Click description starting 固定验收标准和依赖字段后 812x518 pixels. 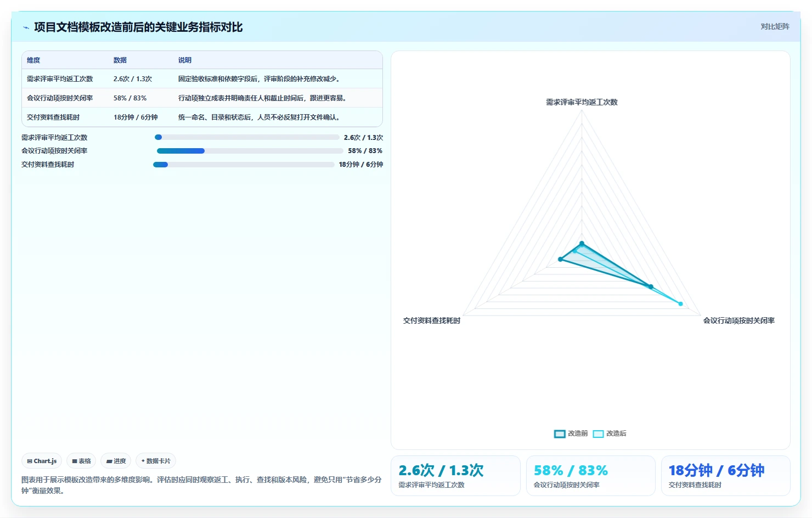pyautogui.click(x=260, y=79)
